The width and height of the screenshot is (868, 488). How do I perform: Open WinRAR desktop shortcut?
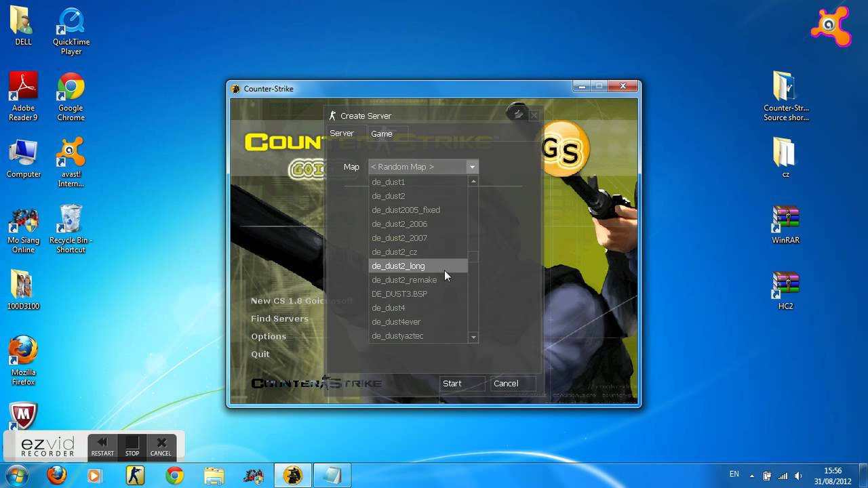tap(786, 224)
